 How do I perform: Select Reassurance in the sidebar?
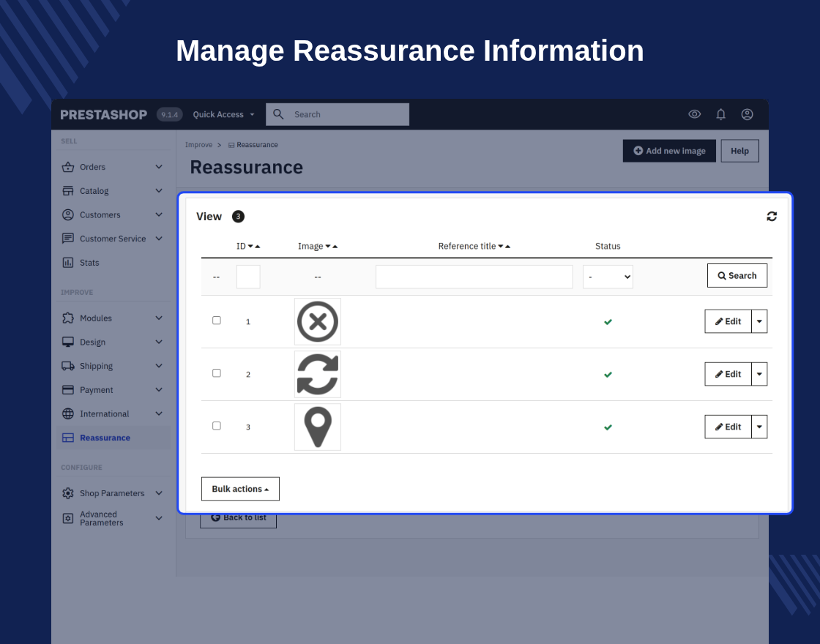(113, 438)
